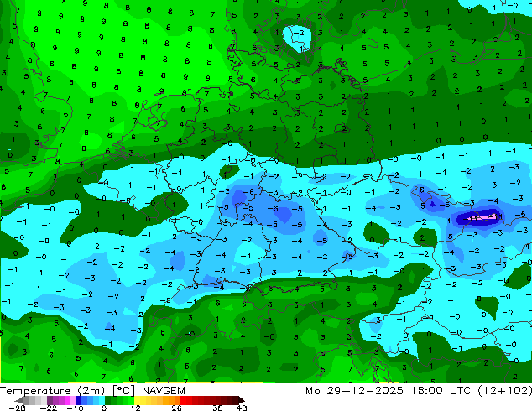Image resolution: width=532 pixels, height=411 pixels.
Task: Click the '12' legend scale label
Action: click(x=136, y=408)
